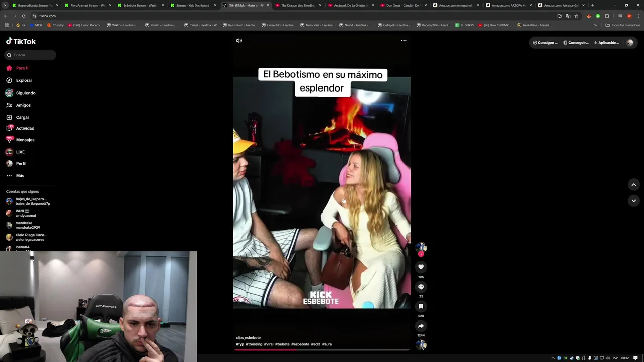The height and width of the screenshot is (362, 644).
Task: Go to the previous video
Action: tap(634, 185)
